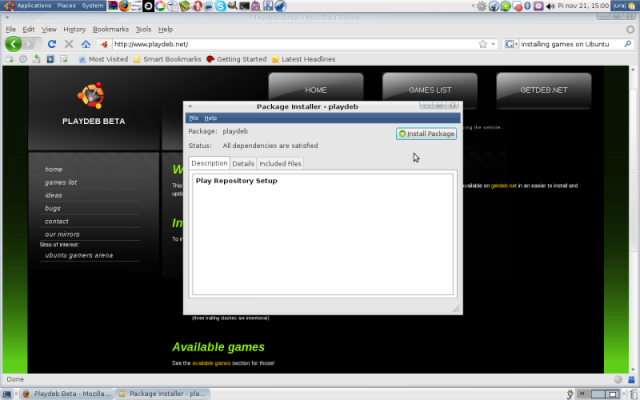Click the forward navigation arrow
Screen dimensions: 640x400
29,44
